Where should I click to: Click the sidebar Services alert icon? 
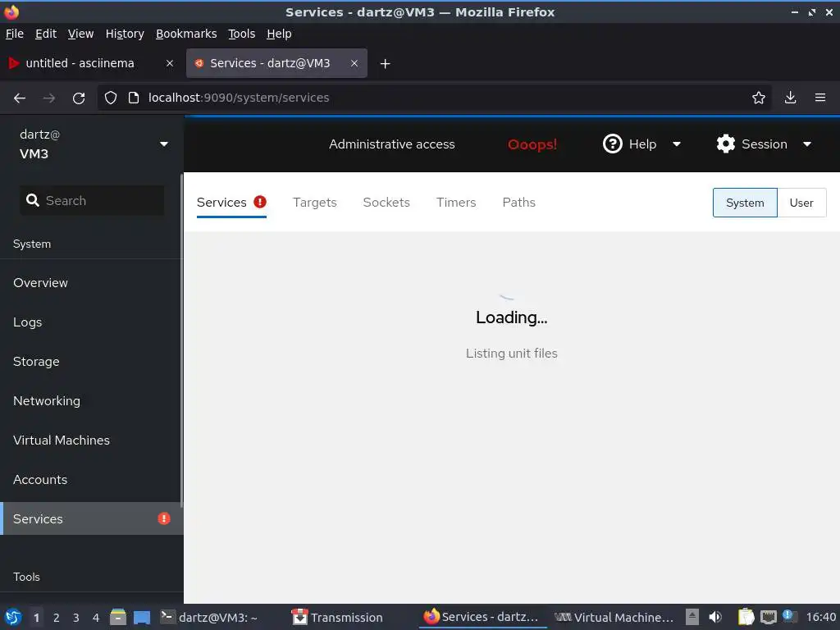click(164, 518)
